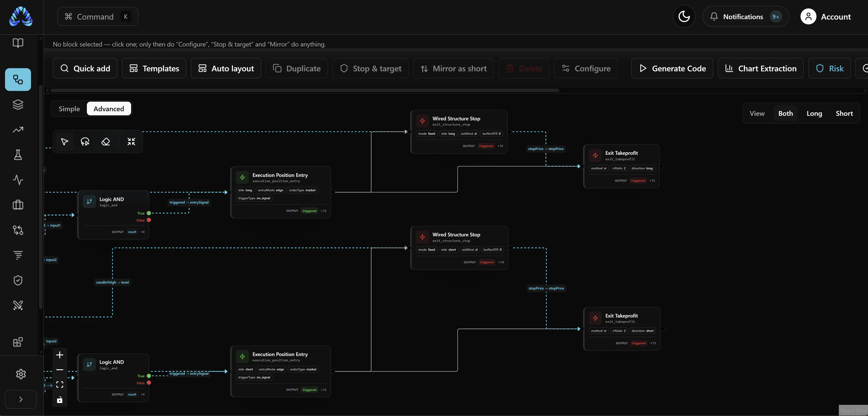Set view filter to Both
The width and height of the screenshot is (868, 416).
pyautogui.click(x=785, y=114)
